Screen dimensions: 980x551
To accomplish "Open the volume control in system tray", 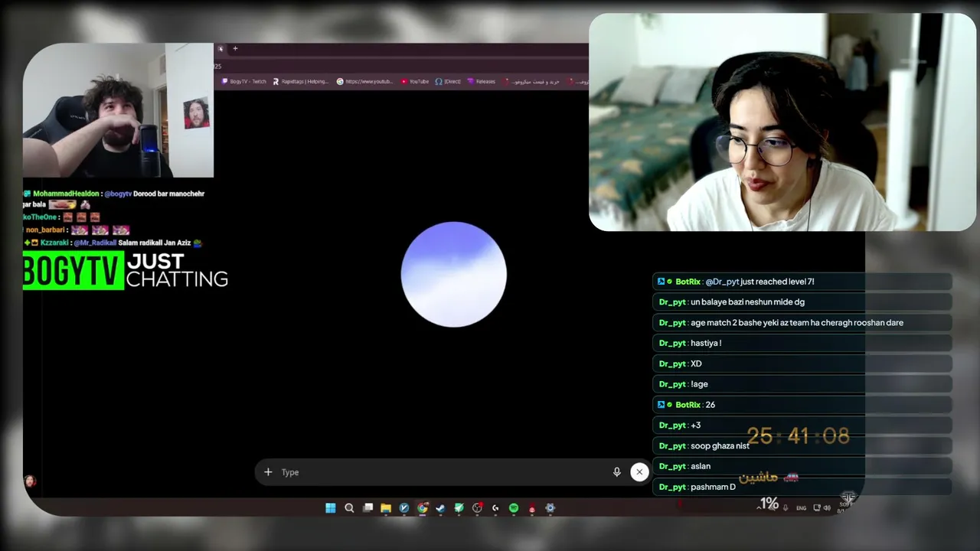I will click(x=827, y=508).
